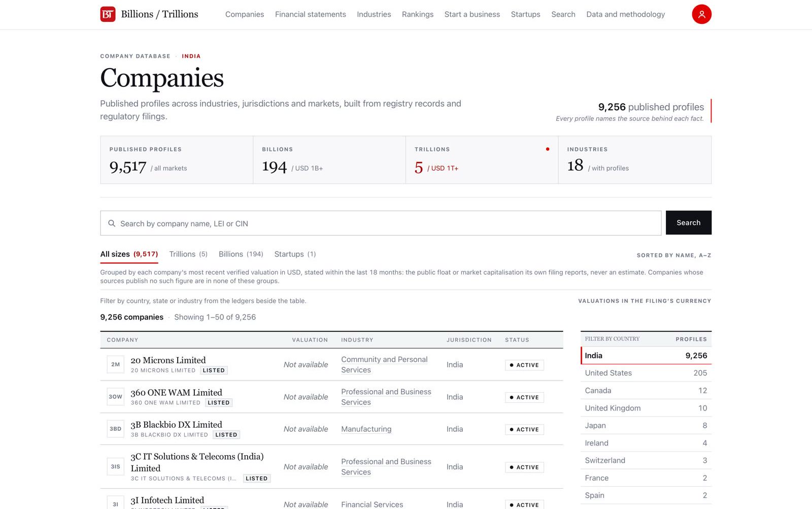The height and width of the screenshot is (509, 812).
Task: Filter companies by Switzerland
Action: point(646,460)
